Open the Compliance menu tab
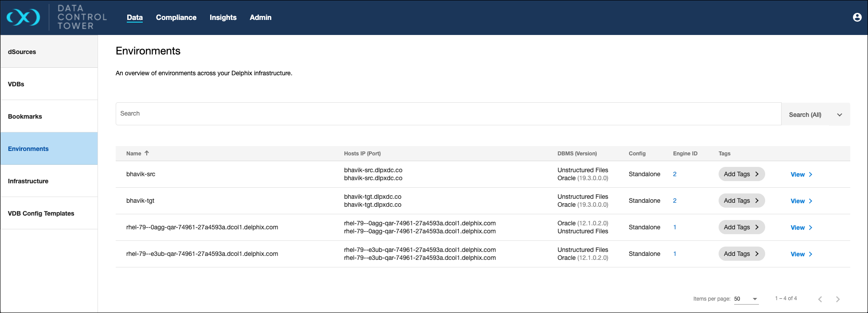 (x=176, y=17)
